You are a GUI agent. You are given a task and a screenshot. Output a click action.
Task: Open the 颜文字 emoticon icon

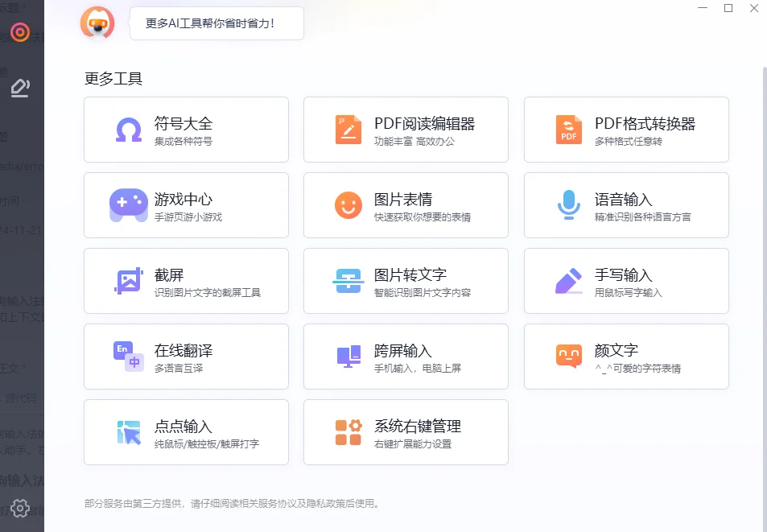pyautogui.click(x=569, y=357)
